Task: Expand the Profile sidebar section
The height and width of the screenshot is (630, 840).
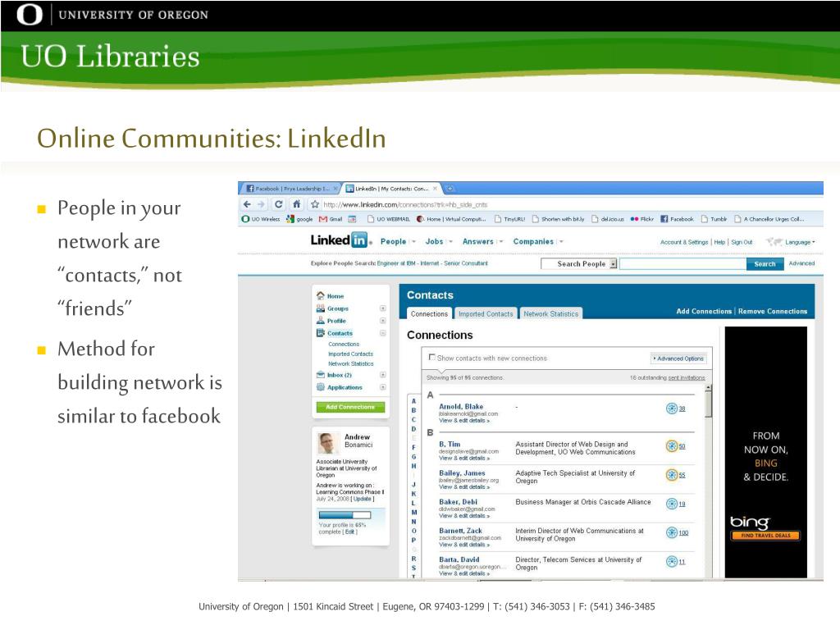Action: pos(383,321)
